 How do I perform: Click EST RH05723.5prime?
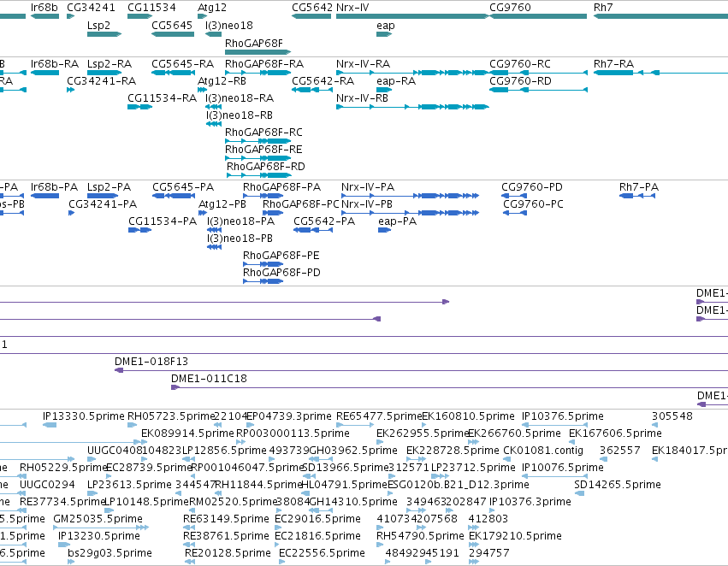[171, 416]
